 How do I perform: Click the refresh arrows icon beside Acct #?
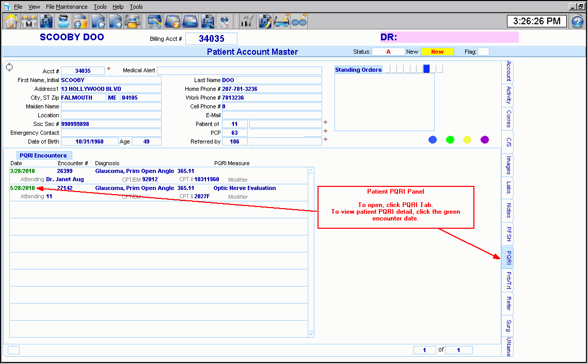coord(9,68)
